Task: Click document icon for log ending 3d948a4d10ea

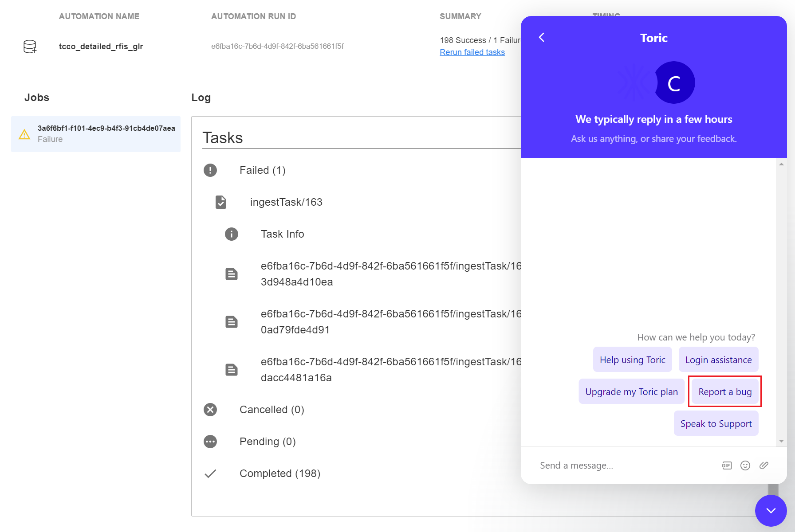Action: [x=232, y=274]
